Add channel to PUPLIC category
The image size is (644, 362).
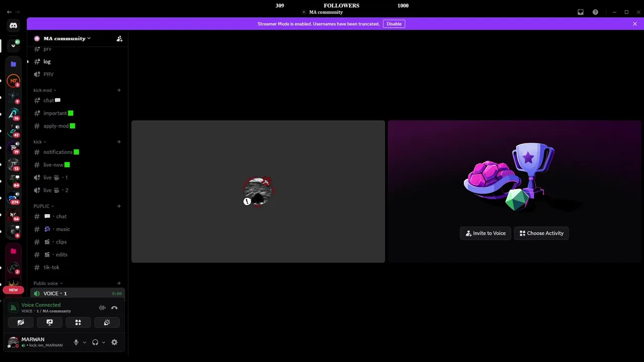pyautogui.click(x=119, y=206)
